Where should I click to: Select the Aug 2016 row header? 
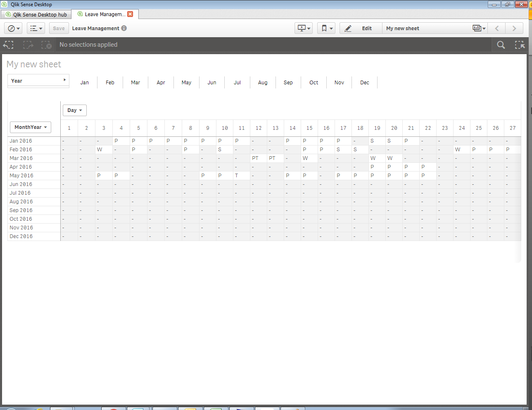pyautogui.click(x=34, y=202)
